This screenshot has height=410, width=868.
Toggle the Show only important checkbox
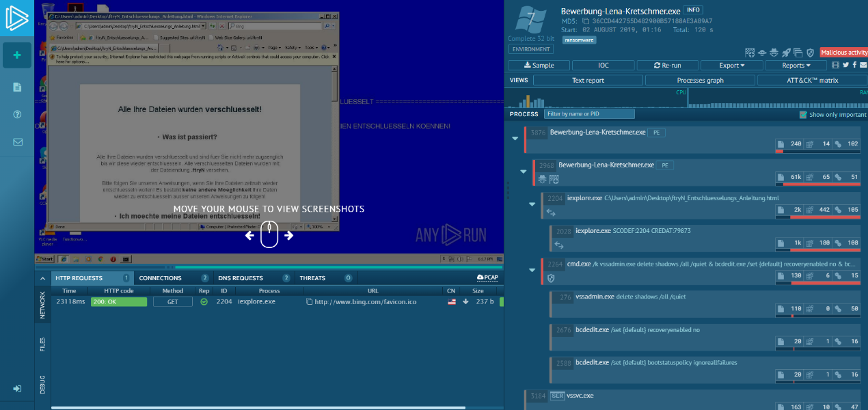(x=803, y=115)
